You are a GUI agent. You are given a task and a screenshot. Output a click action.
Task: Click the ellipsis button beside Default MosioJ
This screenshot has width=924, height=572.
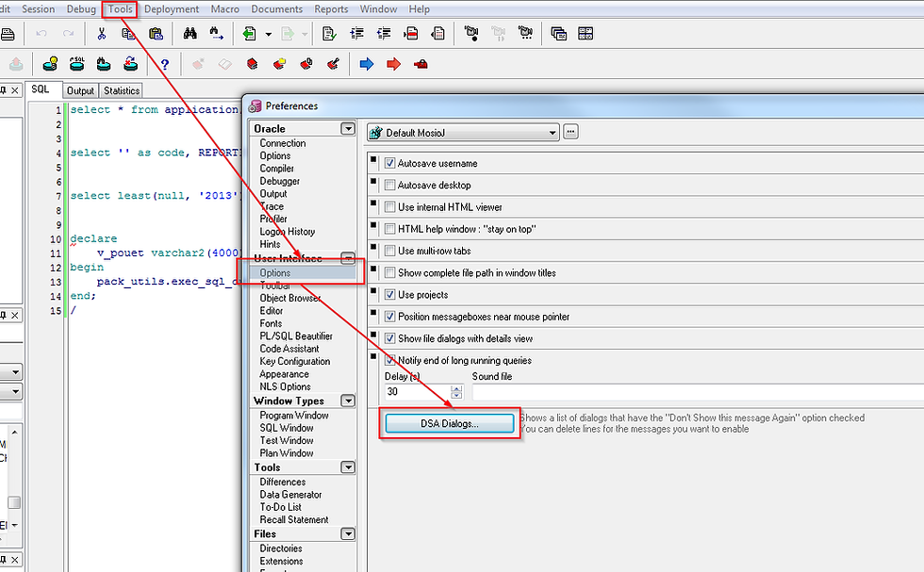(570, 131)
